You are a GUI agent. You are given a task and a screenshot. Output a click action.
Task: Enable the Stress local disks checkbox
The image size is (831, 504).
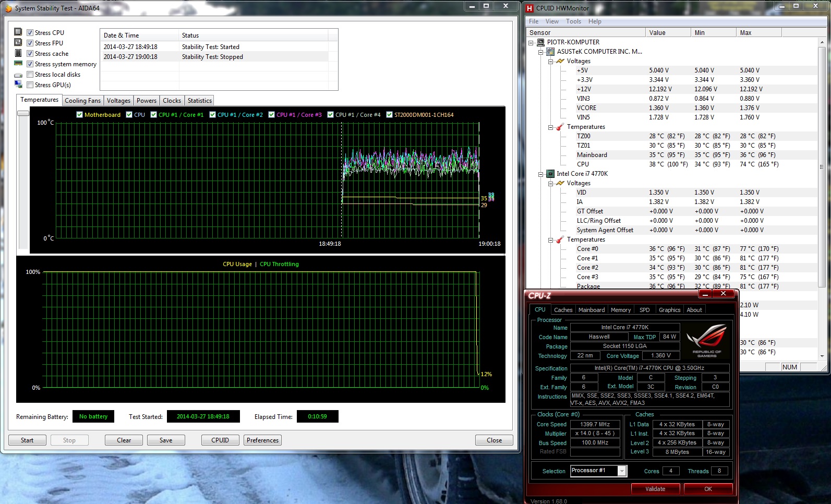30,75
